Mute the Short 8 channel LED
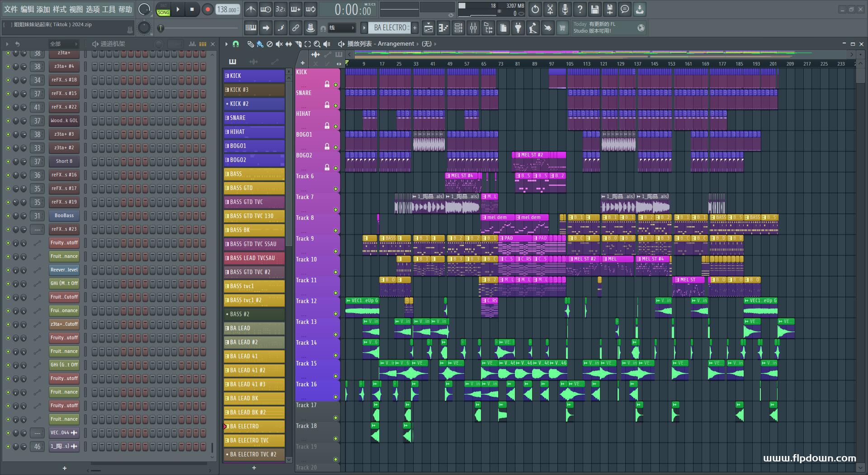The image size is (868, 475). (x=8, y=161)
